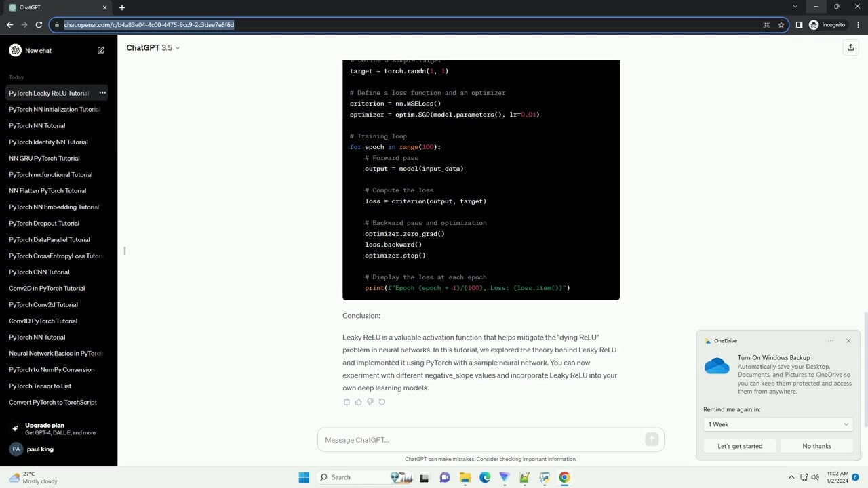The image size is (868, 488).
Task: Click the Incognito profile button
Action: [827, 25]
